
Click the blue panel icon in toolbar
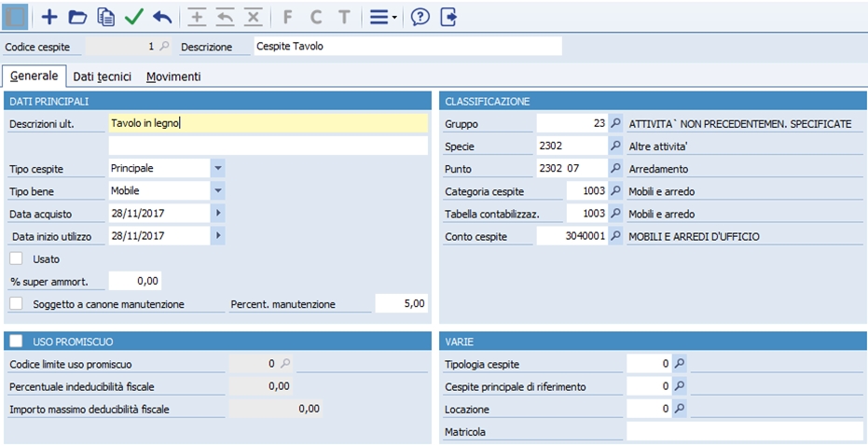pyautogui.click(x=15, y=17)
